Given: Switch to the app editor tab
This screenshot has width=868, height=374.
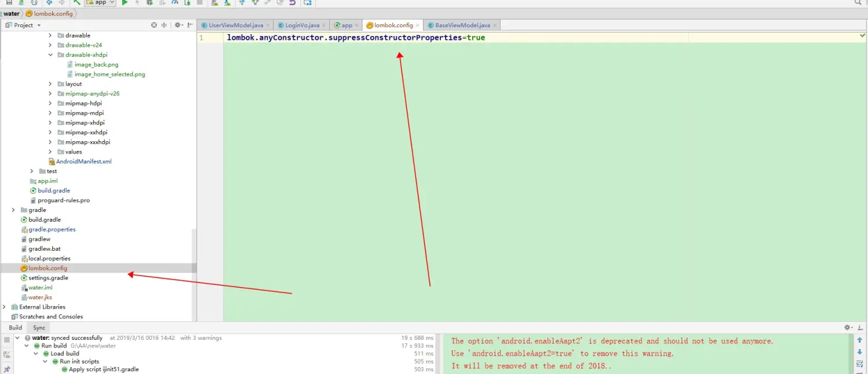Looking at the screenshot, I should pos(347,25).
